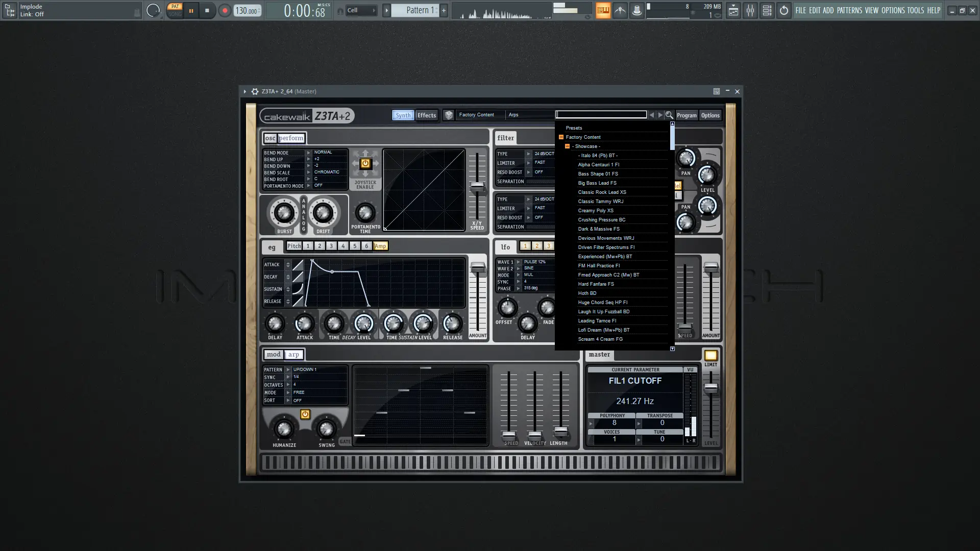This screenshot has height=551, width=980.
Task: Open the mixer window icon
Action: coord(750,10)
